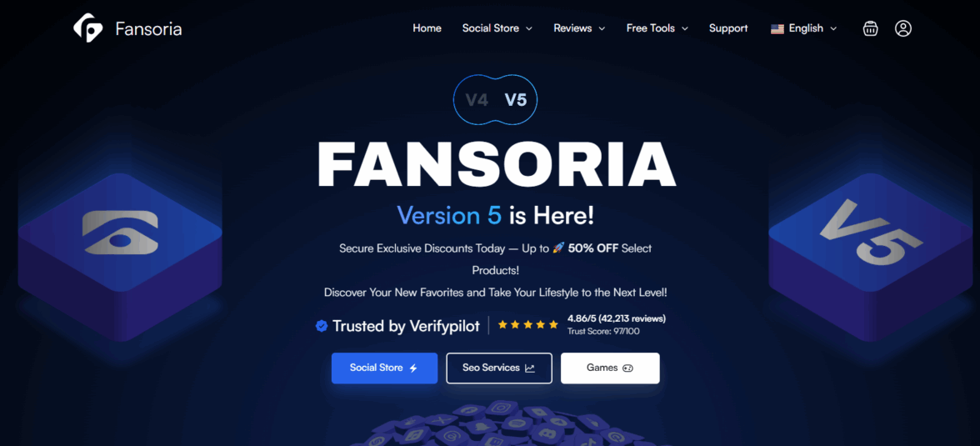Open the Support menu item
980x446 pixels.
tap(728, 28)
